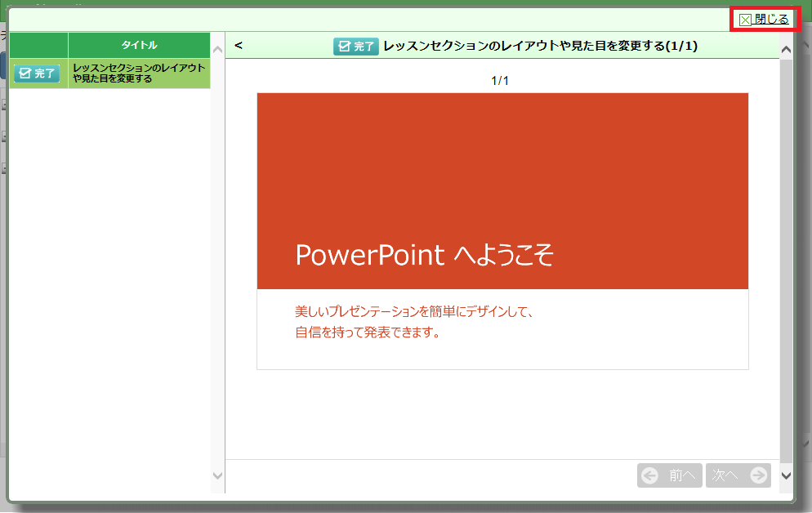Collapse the sidebar with the < arrow
The width and height of the screenshot is (812, 513).
tap(239, 46)
